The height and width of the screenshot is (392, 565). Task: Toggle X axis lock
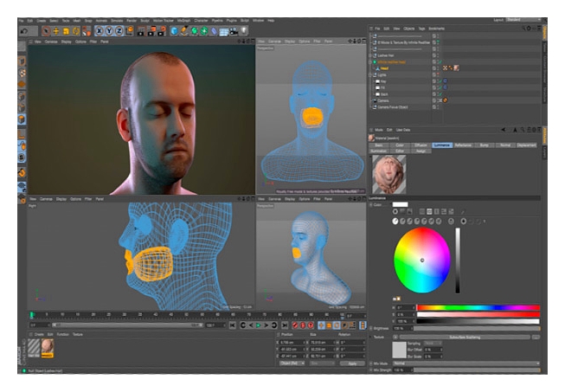(x=100, y=31)
